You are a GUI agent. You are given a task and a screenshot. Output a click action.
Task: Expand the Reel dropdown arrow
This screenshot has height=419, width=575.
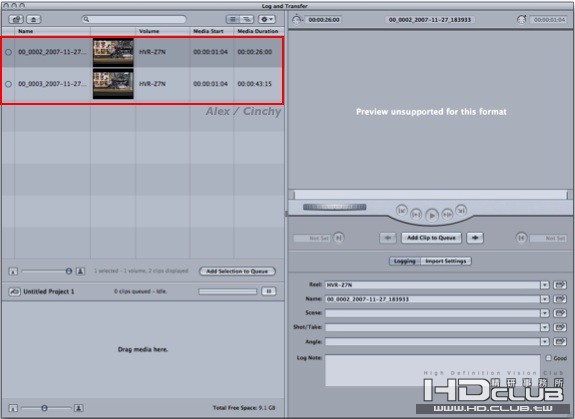[545, 285]
